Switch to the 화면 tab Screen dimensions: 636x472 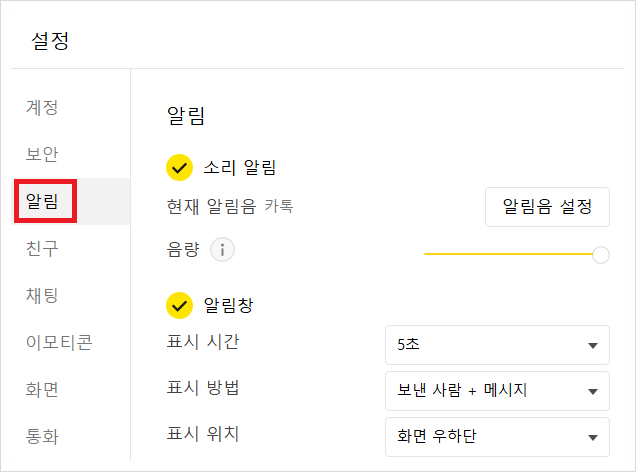point(42,389)
